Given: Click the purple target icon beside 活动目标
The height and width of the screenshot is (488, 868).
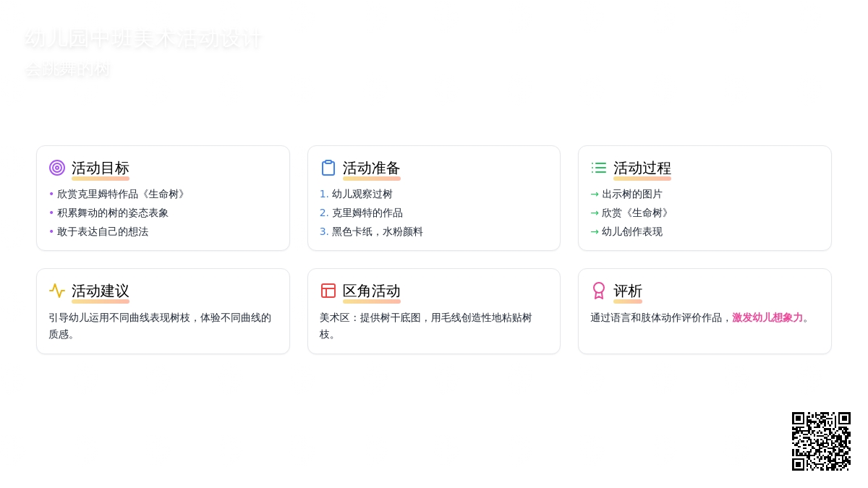Looking at the screenshot, I should 57,168.
